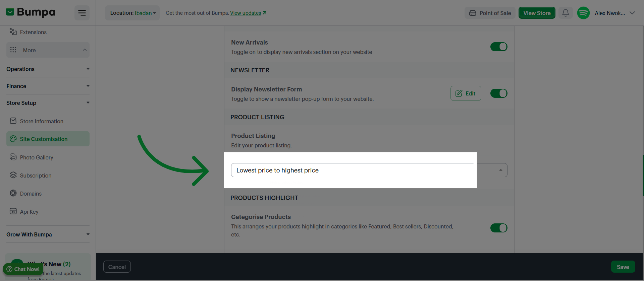Open the Alex Nwok... account dropdown chevron
This screenshot has width=644, height=281.
tap(632, 13)
